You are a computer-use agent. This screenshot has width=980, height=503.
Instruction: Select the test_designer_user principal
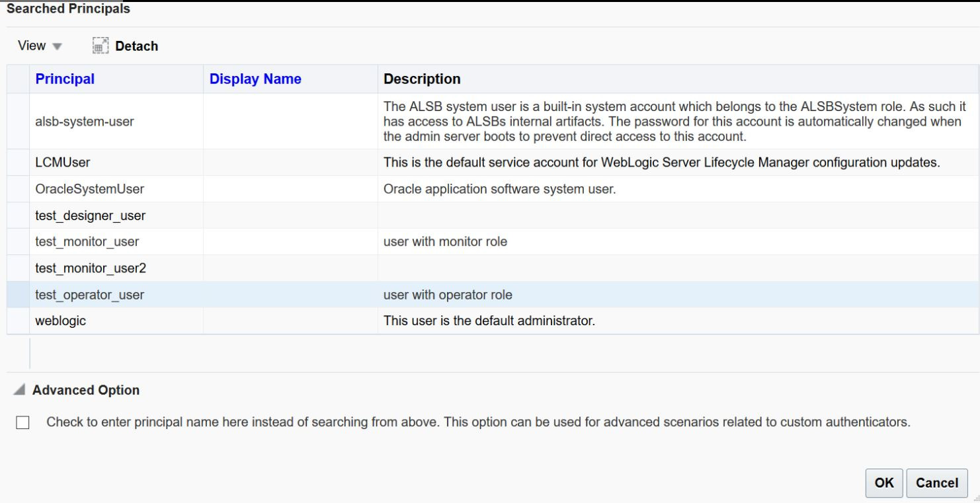pyautogui.click(x=90, y=215)
